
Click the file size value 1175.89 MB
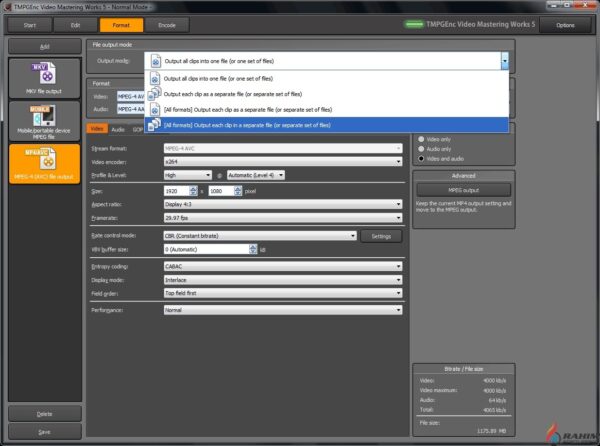click(x=491, y=431)
